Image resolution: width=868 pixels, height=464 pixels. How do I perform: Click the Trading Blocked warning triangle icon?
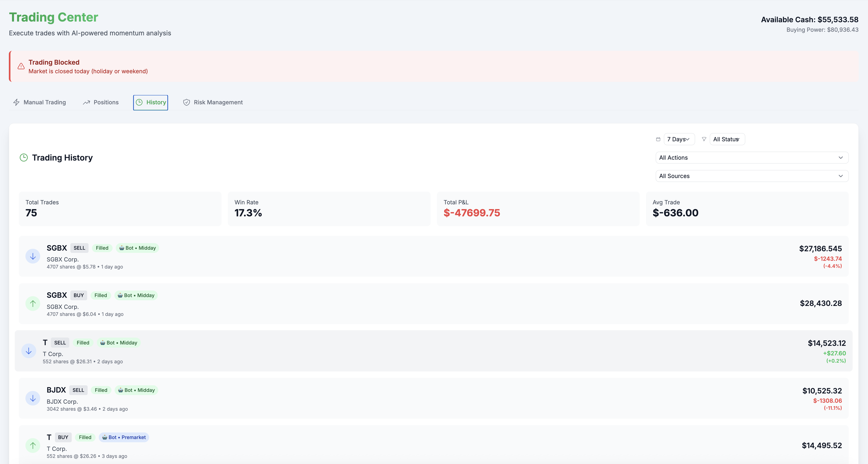pos(21,66)
